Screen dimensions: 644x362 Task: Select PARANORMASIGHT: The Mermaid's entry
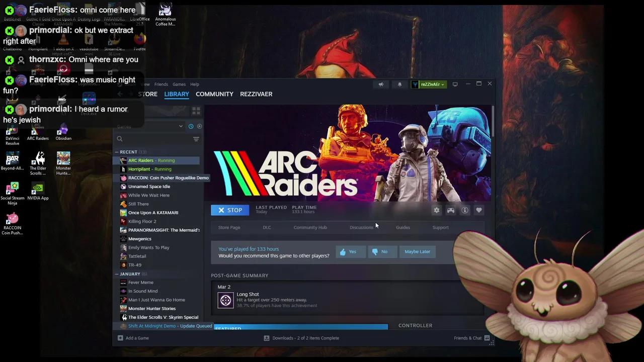(156, 230)
